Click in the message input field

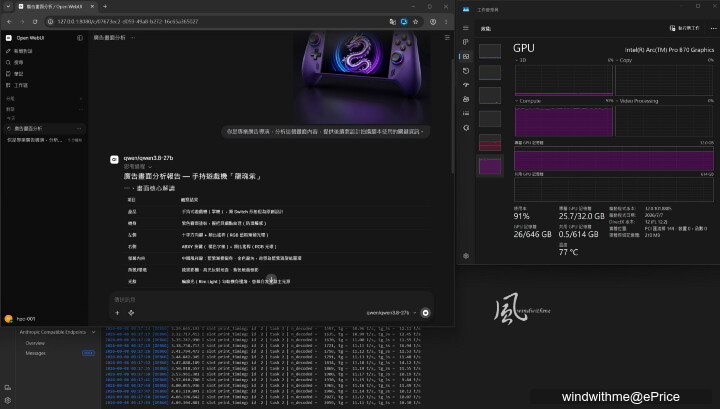(271, 300)
